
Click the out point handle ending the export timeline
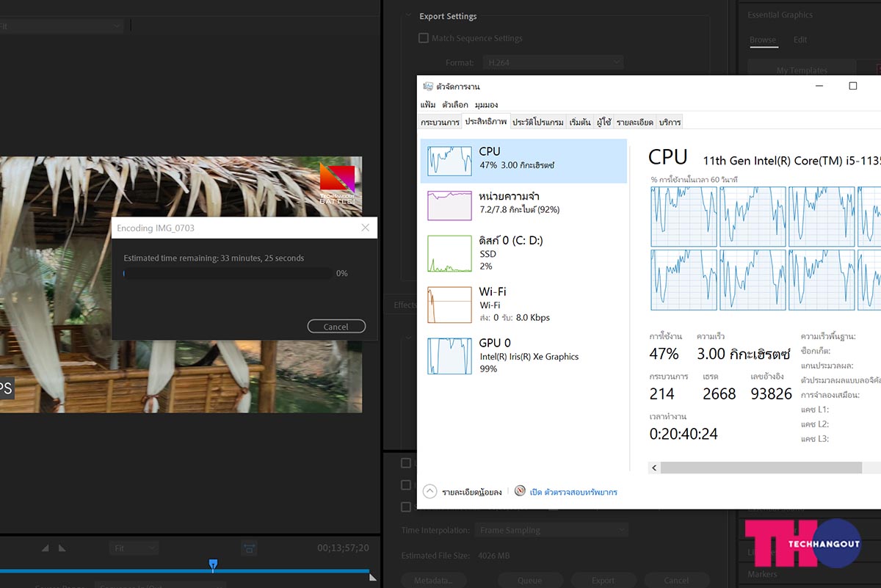(x=372, y=577)
